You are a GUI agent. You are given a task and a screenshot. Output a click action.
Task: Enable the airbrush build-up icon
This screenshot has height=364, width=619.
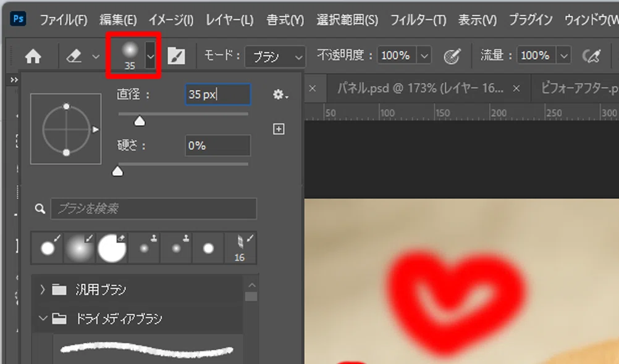click(591, 56)
